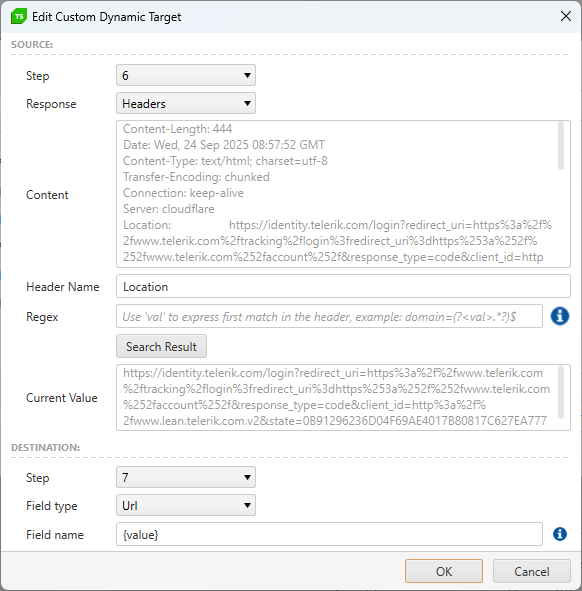Click the 'Response' label
The image size is (582, 591).
51,104
